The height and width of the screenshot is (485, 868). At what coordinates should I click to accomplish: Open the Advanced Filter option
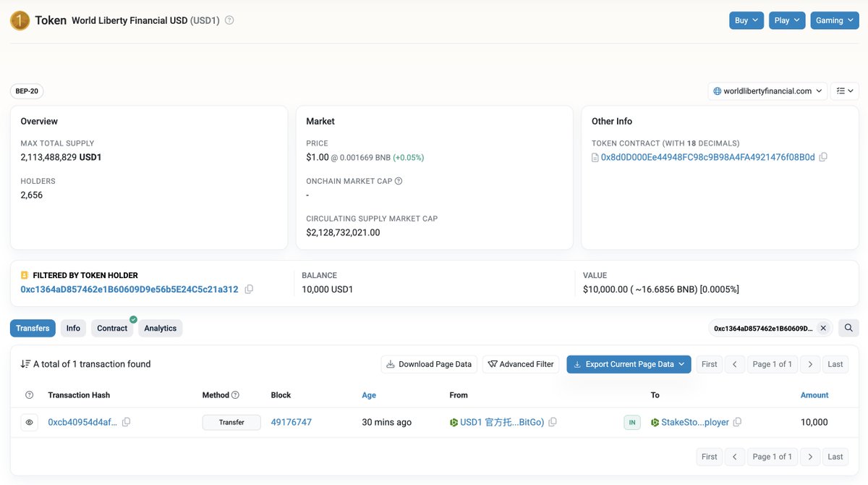521,364
